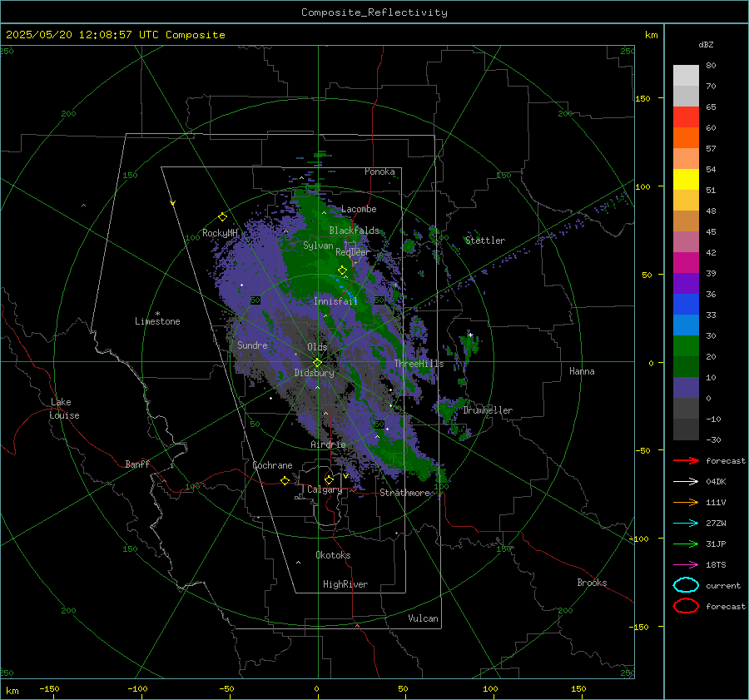Click the yellow diamond marker near RockyMH
The image size is (749, 700).
pos(222,217)
